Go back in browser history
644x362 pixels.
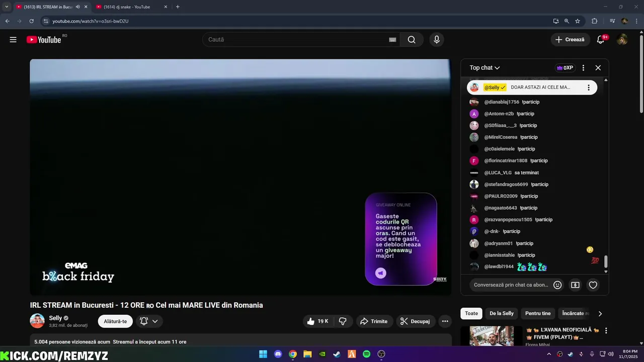(x=7, y=21)
